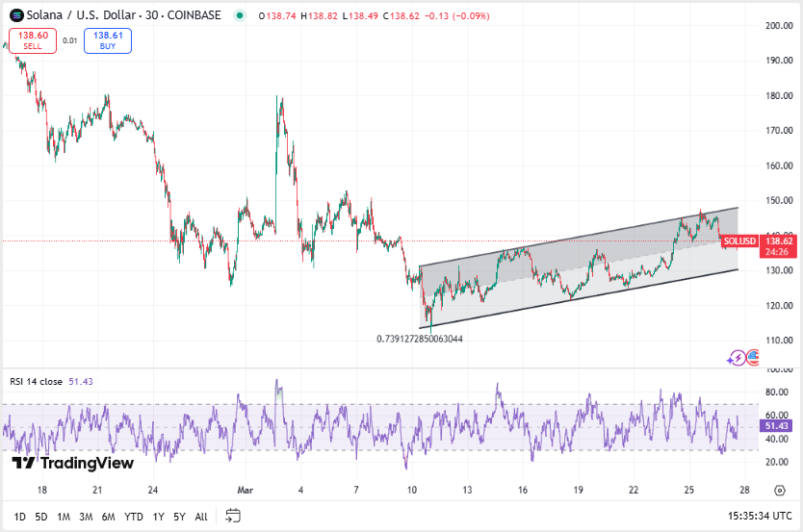The height and width of the screenshot is (532, 803).
Task: Click the green market status dot
Action: 239,15
